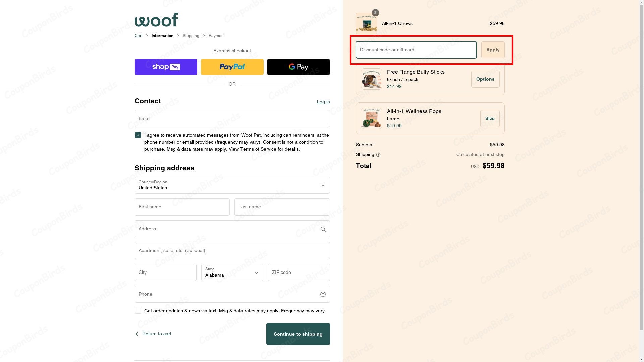Click the Woof logo
Image resolution: width=644 pixels, height=362 pixels.
click(x=156, y=20)
